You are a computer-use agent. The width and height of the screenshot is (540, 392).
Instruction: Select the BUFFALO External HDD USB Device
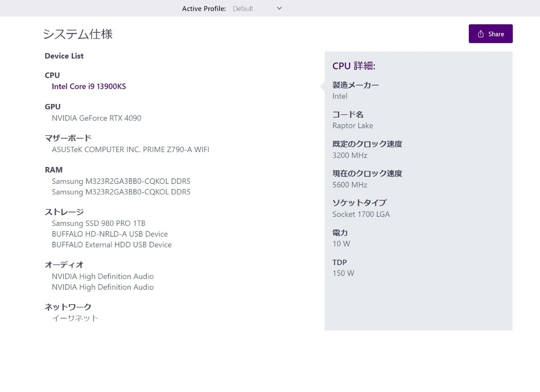point(112,245)
